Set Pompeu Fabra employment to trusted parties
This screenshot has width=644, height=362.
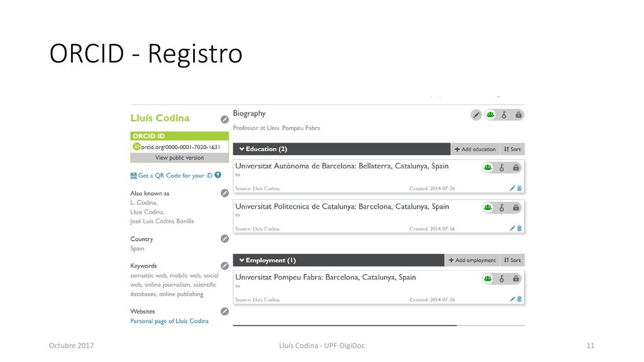point(501,278)
